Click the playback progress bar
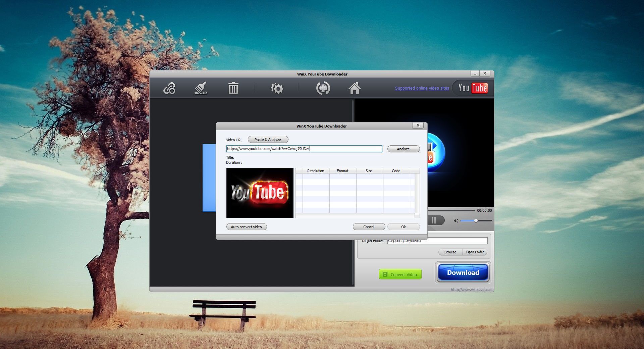This screenshot has width=644, height=349. (x=451, y=210)
